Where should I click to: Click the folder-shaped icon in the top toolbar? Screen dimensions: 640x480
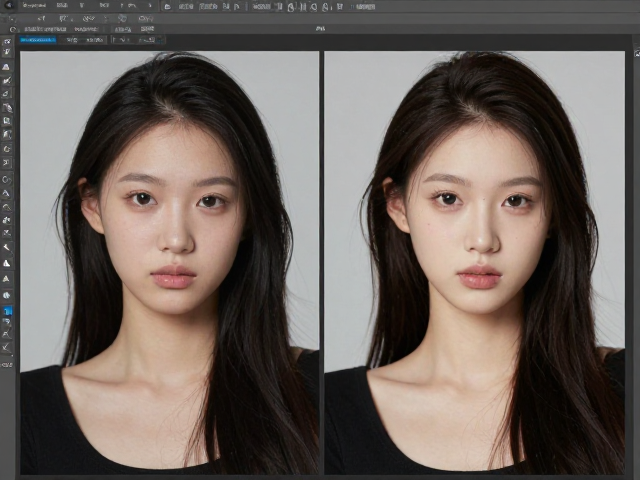167,7
